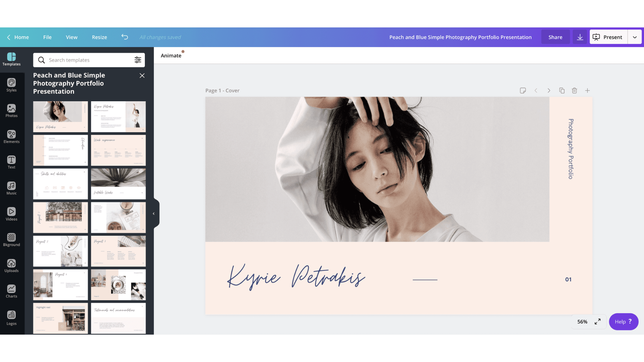Toggle fullscreen with expand arrows icon

(598, 322)
